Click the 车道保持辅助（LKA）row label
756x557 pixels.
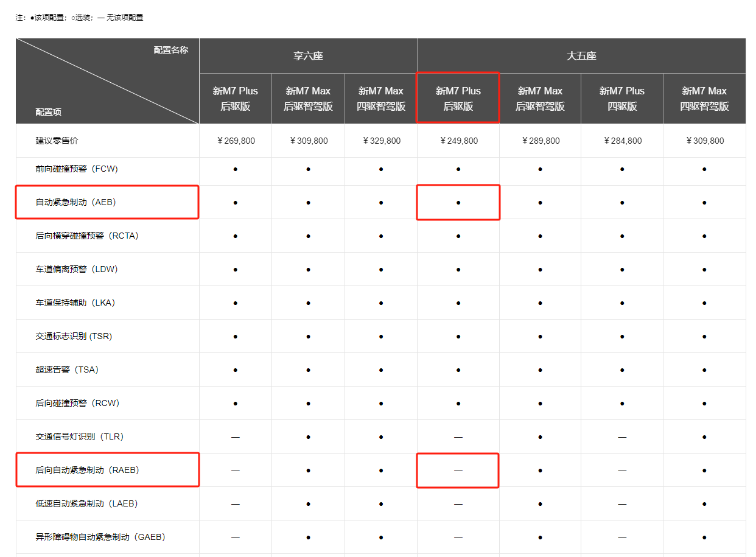[x=75, y=303]
